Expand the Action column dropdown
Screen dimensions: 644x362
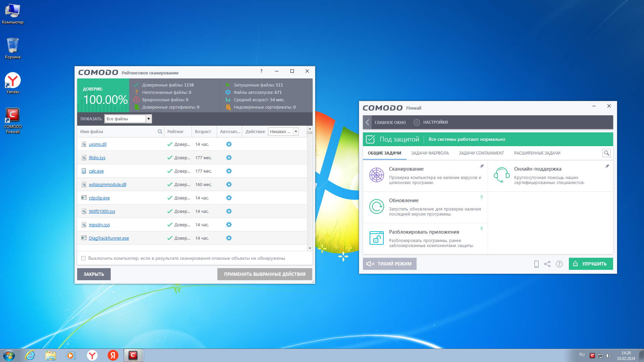296,132
